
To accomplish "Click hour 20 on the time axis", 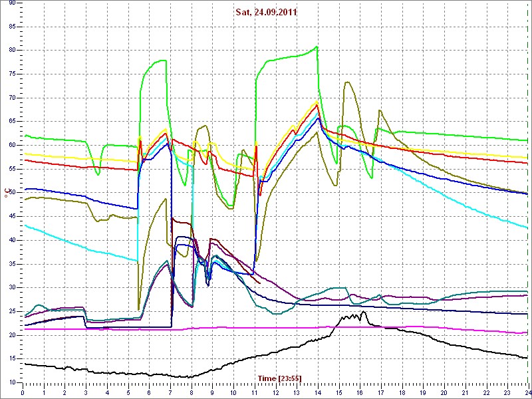I will coord(444,392).
